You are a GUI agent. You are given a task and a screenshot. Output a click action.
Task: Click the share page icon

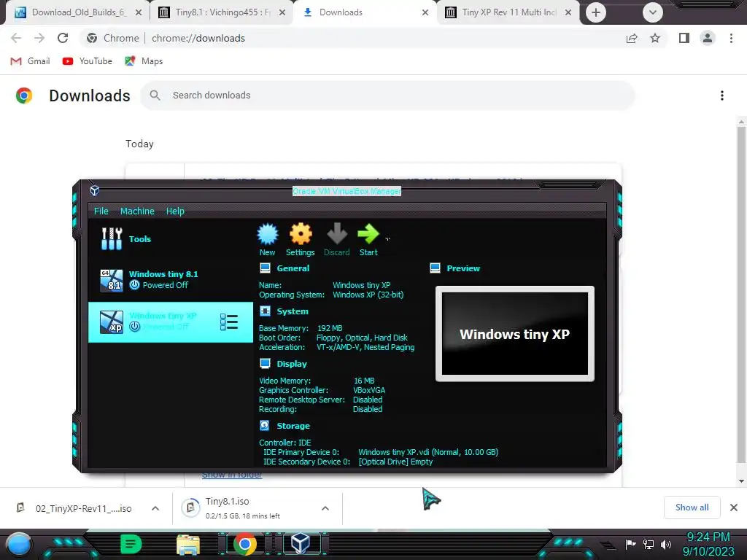pos(632,38)
